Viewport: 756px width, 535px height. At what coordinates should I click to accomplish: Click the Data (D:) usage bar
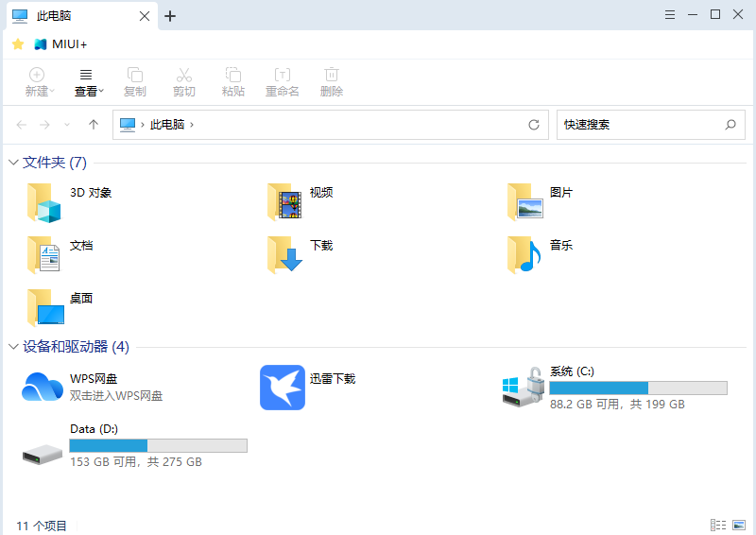[159, 446]
